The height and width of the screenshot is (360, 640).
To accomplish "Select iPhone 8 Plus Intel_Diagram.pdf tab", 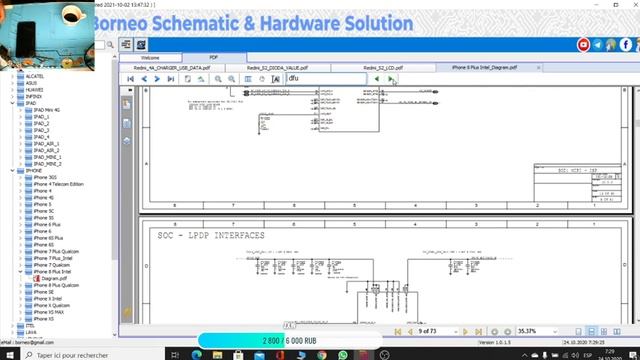I will click(484, 67).
